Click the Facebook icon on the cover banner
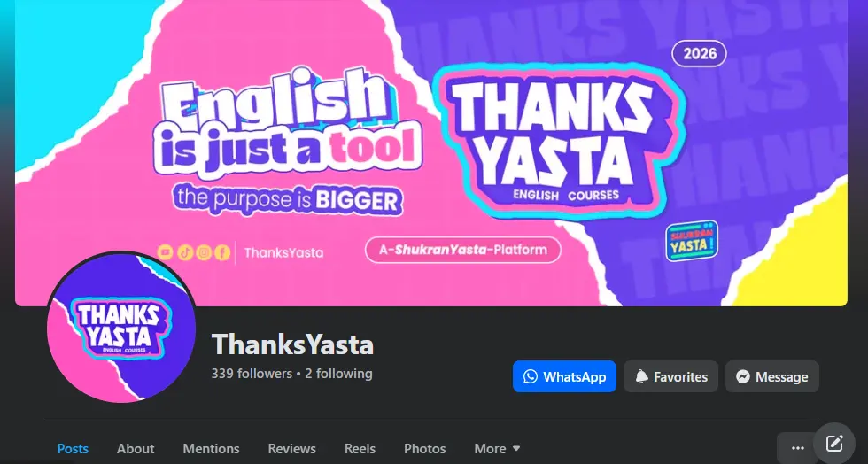Viewport: 868px width, 464px height. point(222,252)
